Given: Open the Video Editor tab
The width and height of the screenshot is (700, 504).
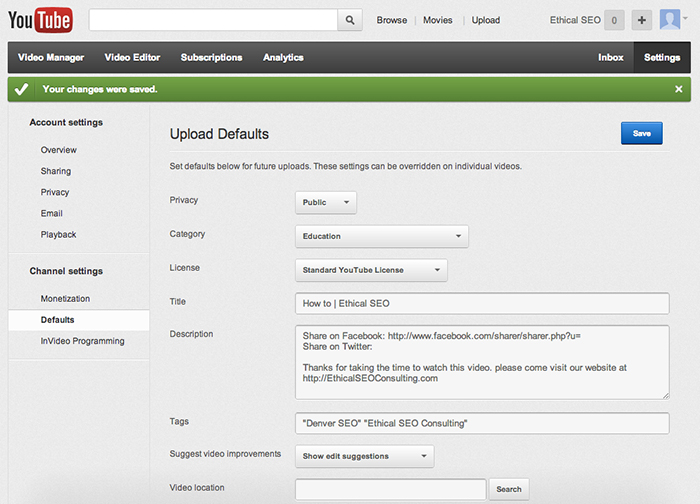Looking at the screenshot, I should [132, 58].
